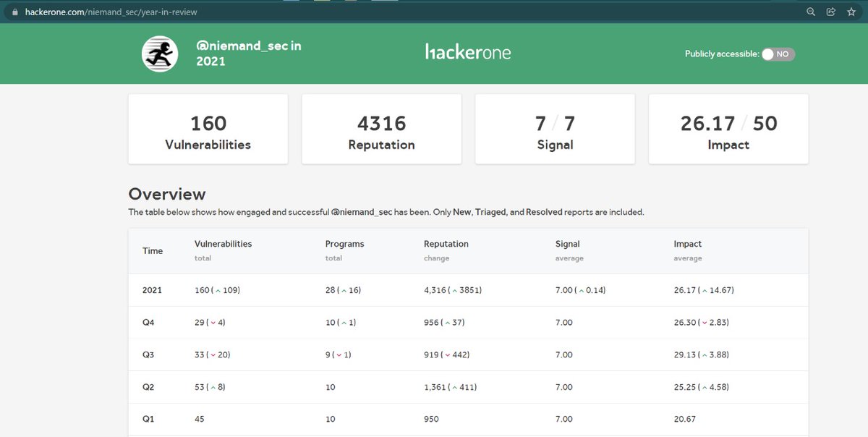The width and height of the screenshot is (868, 437).
Task: Select the 2021 row label
Action: (152, 290)
